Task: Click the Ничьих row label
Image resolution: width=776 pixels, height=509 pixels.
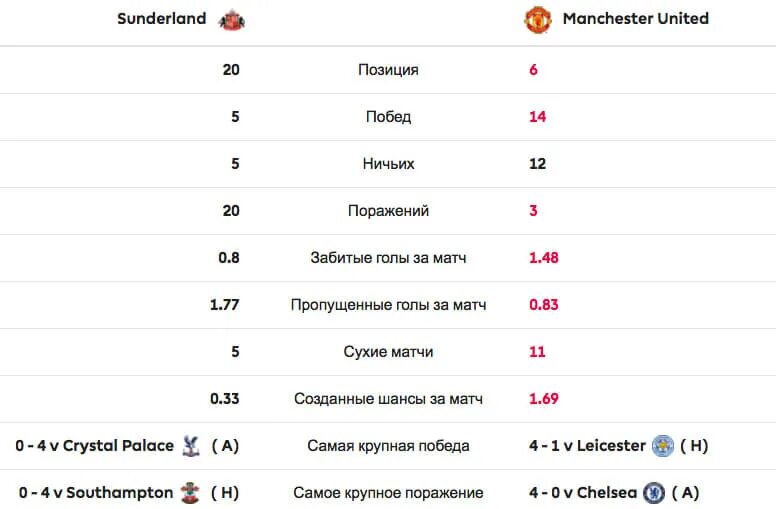Action: click(x=388, y=164)
